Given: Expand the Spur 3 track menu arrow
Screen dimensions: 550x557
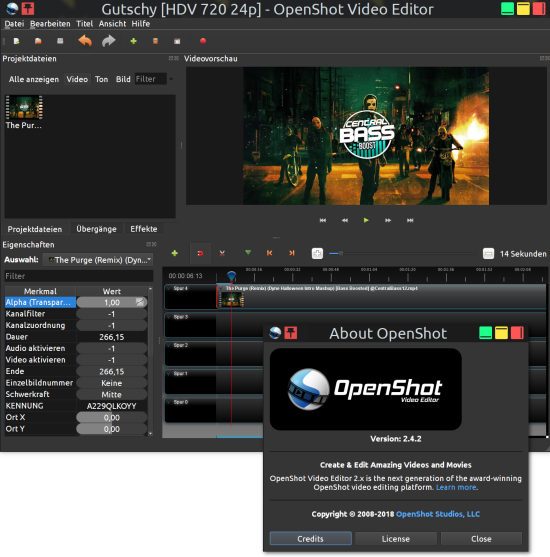Looking at the screenshot, I should tap(169, 317).
